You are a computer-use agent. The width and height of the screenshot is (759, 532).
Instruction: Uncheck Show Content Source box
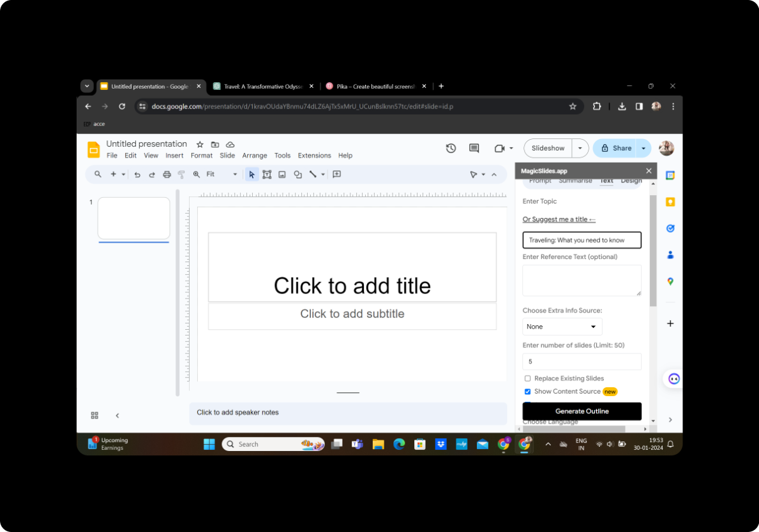(x=528, y=392)
